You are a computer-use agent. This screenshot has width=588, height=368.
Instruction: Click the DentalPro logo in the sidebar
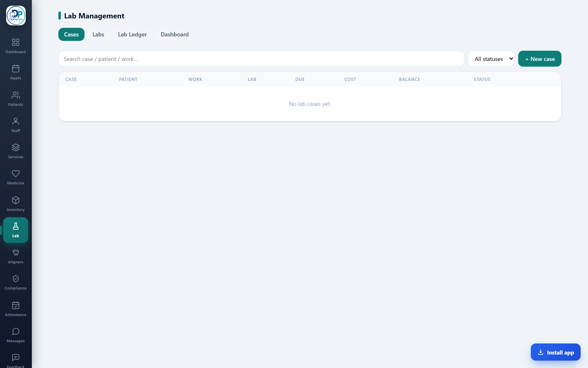(x=16, y=16)
